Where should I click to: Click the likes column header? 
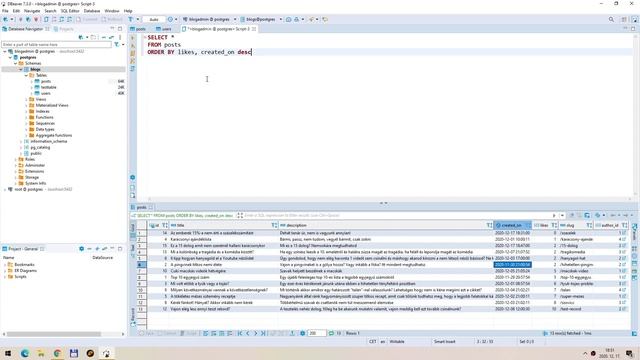click(545, 225)
